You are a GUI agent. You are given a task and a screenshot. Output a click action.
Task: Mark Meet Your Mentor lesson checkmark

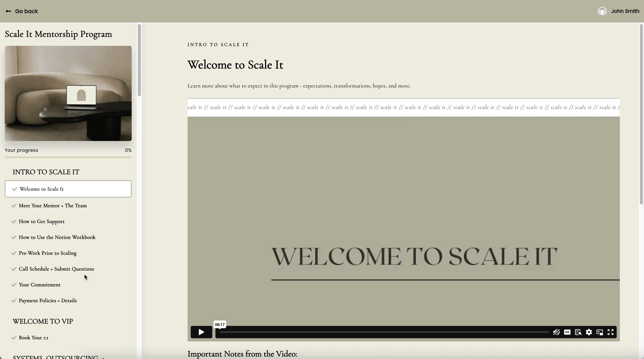(x=14, y=206)
